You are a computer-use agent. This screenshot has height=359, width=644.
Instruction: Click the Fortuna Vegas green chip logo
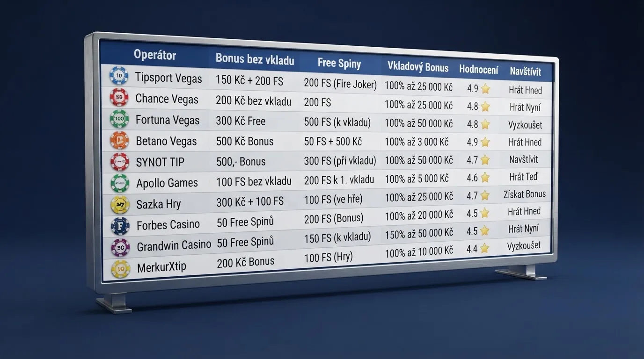coord(119,119)
